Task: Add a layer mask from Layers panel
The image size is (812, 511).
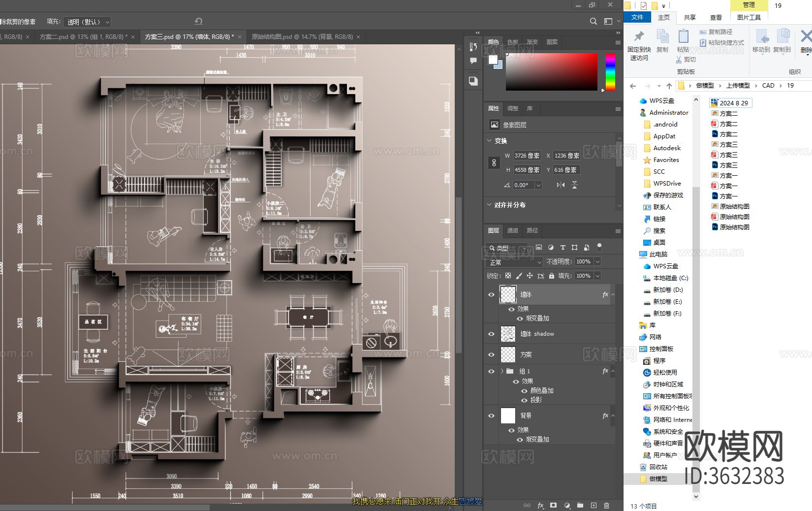Action: [x=554, y=505]
